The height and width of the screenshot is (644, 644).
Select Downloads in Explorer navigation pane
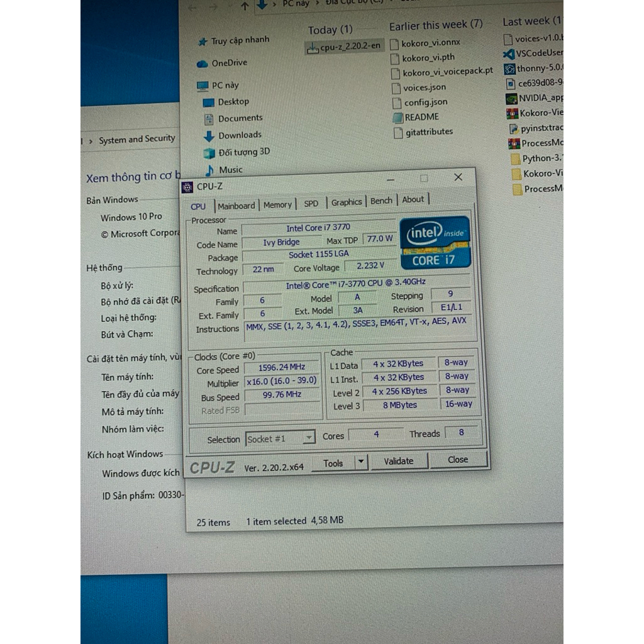click(240, 135)
